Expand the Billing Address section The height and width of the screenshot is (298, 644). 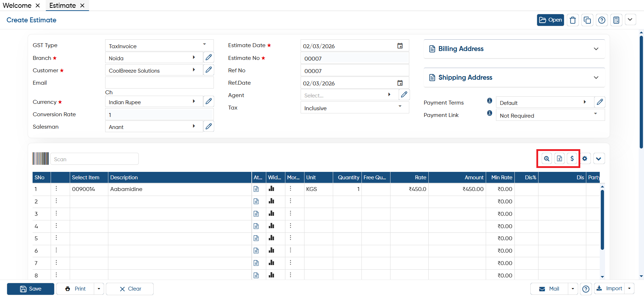tap(514, 49)
